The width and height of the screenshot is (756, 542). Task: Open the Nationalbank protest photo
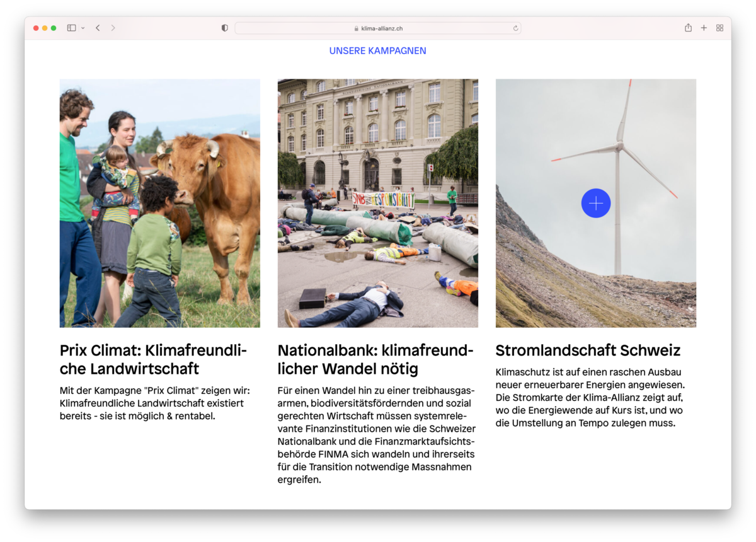377,203
